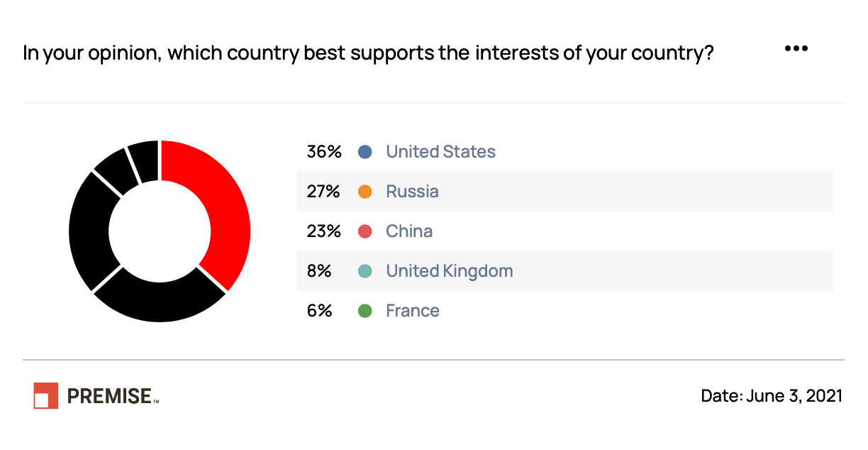
Task: Click the Premise logo icon
Action: tap(46, 395)
